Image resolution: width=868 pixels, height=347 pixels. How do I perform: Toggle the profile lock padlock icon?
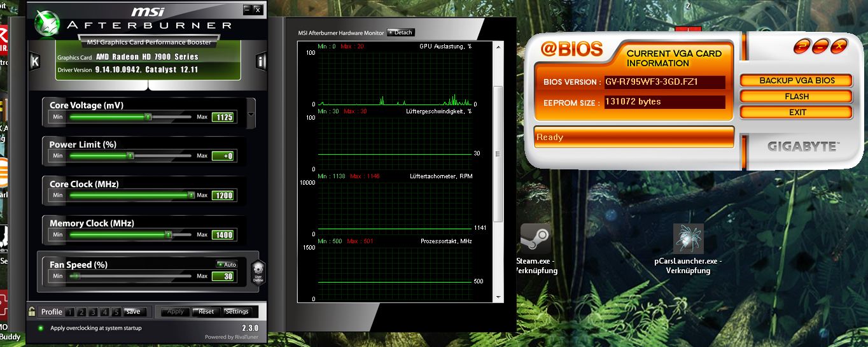32,311
